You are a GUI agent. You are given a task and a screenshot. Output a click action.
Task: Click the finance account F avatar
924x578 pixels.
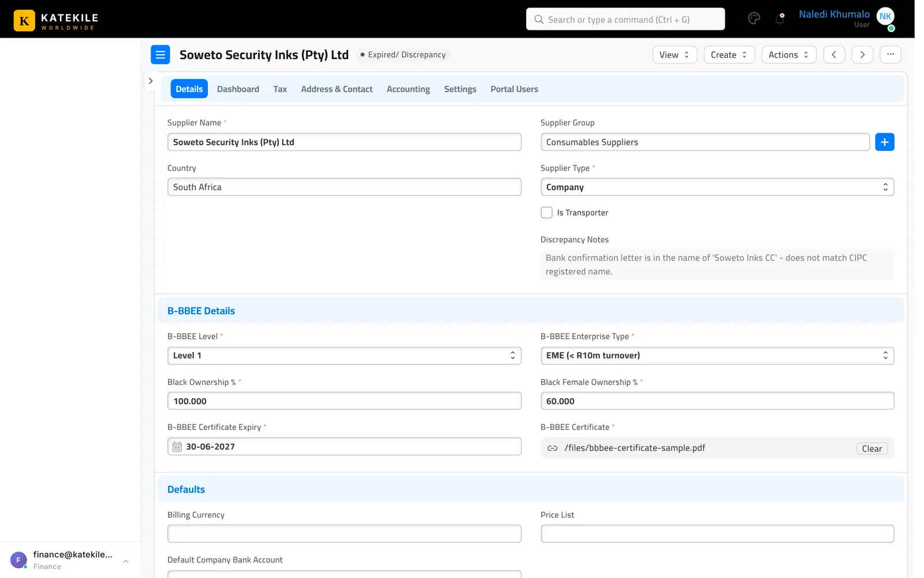[18, 560]
